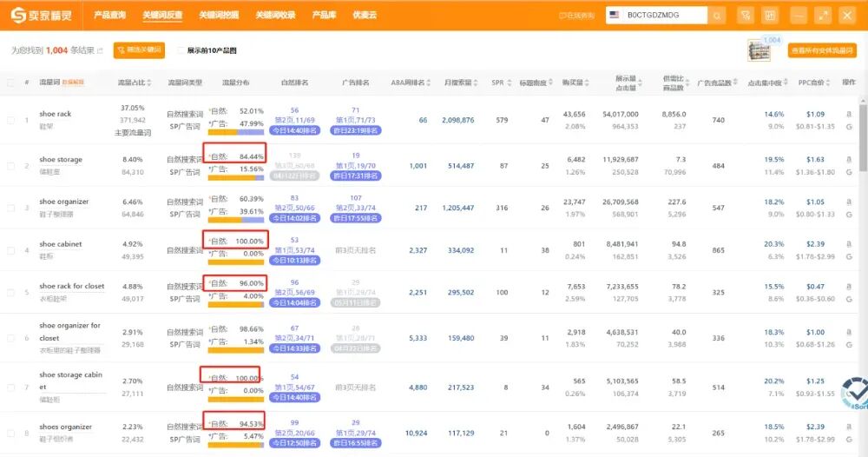
Task: Open Amazon 'a' icon for shoe storage row
Action: (x=849, y=160)
